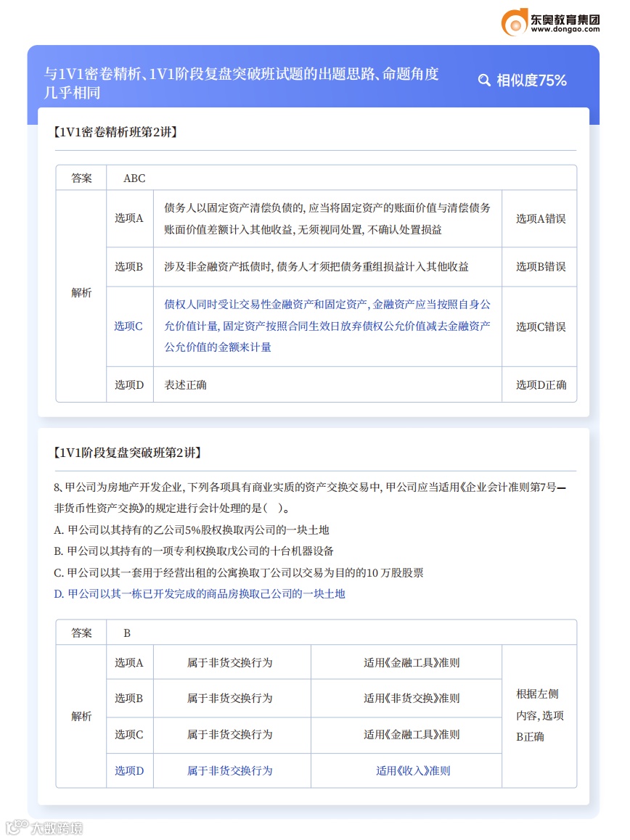
Task: Click 属于非货交换行为 in 选项A row
Action: (230, 663)
